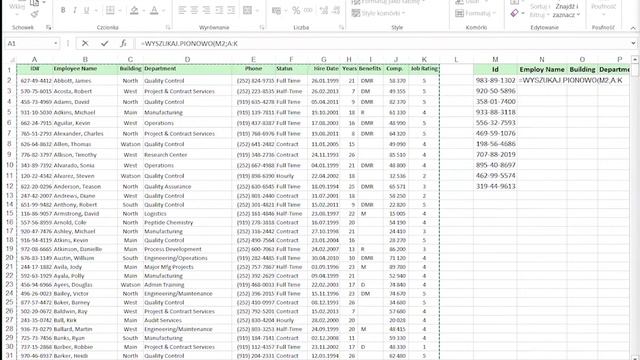Apply fill color with the bucket icon
Screen dimensions: 640x360
coord(134,11)
